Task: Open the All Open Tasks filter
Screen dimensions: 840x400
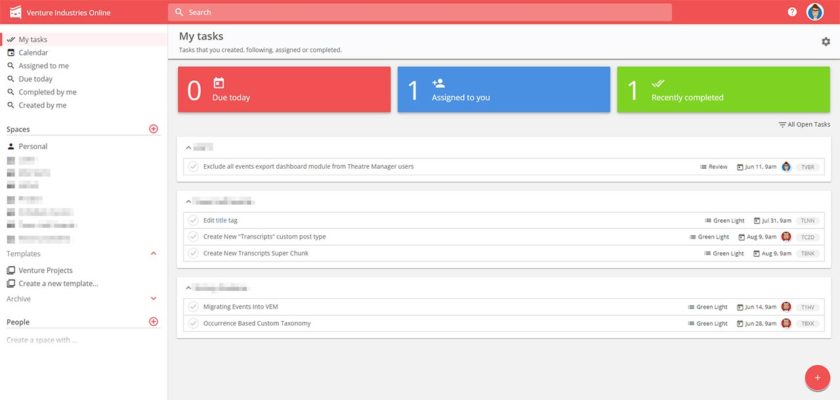Action: click(804, 124)
